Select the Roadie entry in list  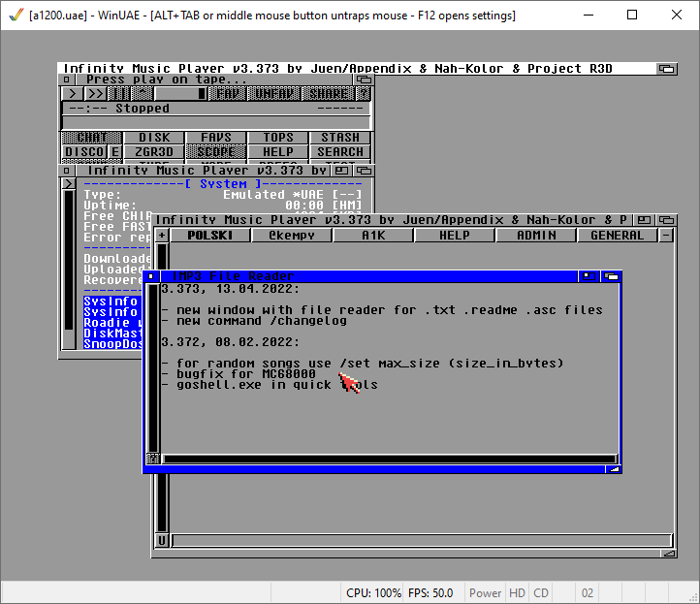[112, 323]
